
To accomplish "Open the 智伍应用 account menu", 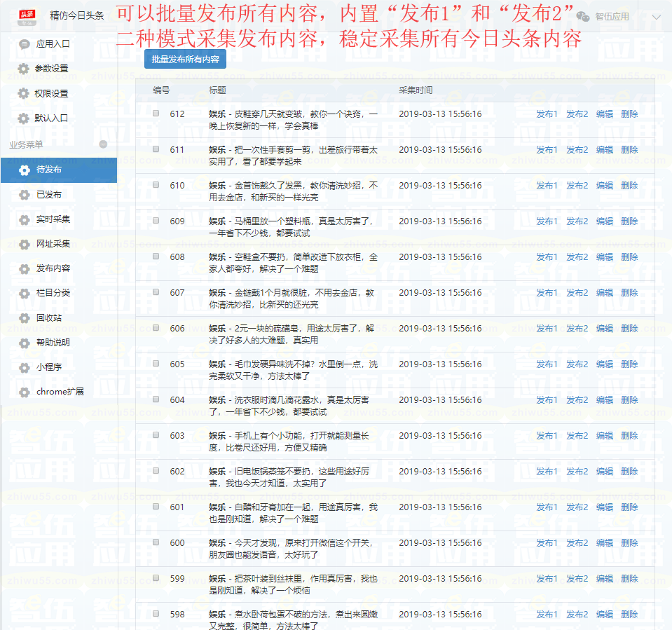I will click(x=612, y=17).
